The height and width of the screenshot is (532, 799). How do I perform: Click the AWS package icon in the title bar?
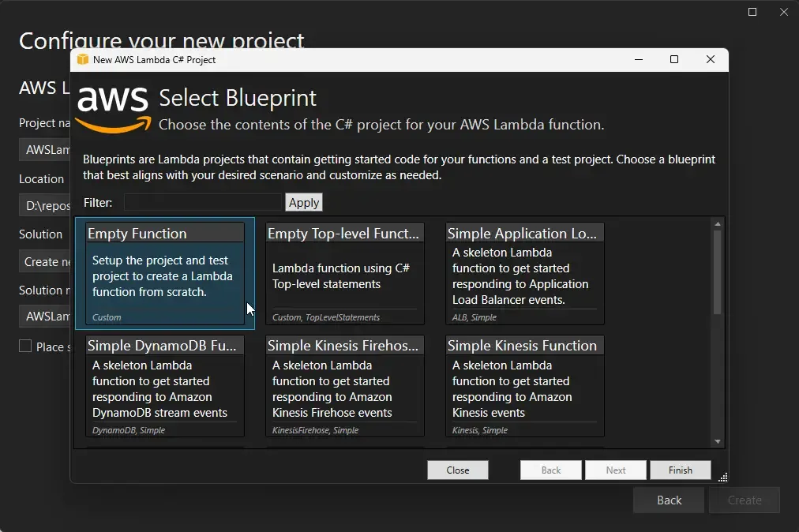pos(83,59)
